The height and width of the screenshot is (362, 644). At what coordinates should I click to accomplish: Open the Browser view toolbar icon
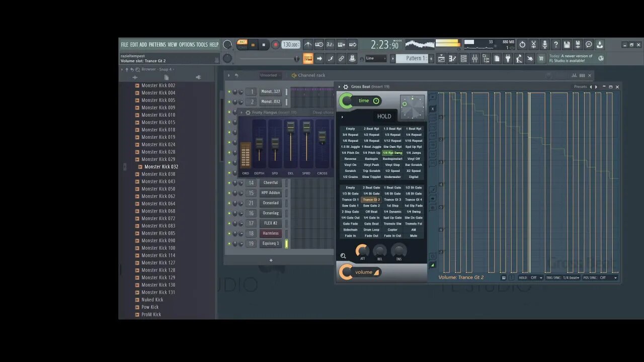(486, 58)
